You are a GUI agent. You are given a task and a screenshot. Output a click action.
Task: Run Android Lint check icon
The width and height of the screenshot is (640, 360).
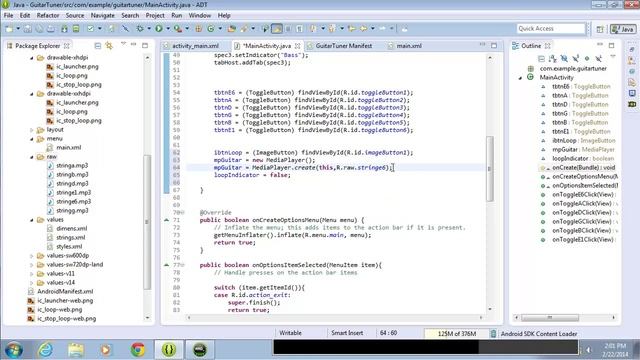coord(91,29)
